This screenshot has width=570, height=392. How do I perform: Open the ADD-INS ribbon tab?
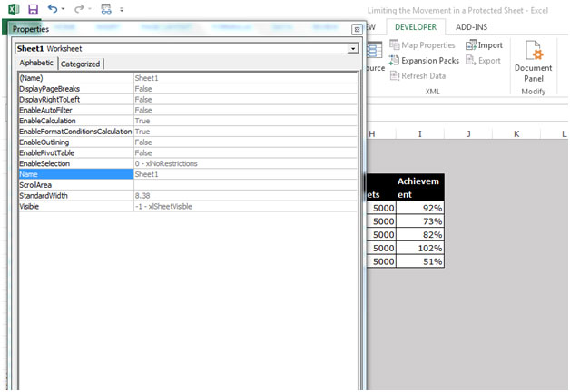(471, 27)
